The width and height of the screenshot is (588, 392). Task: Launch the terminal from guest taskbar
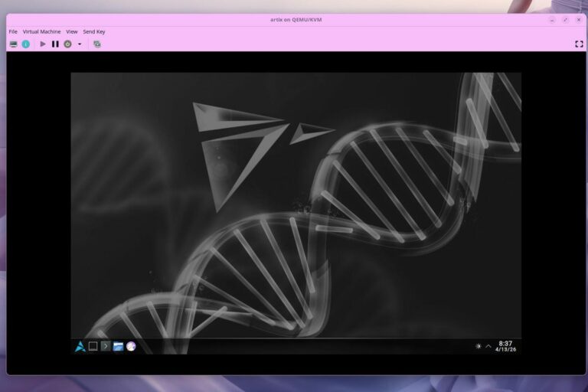tap(106, 346)
